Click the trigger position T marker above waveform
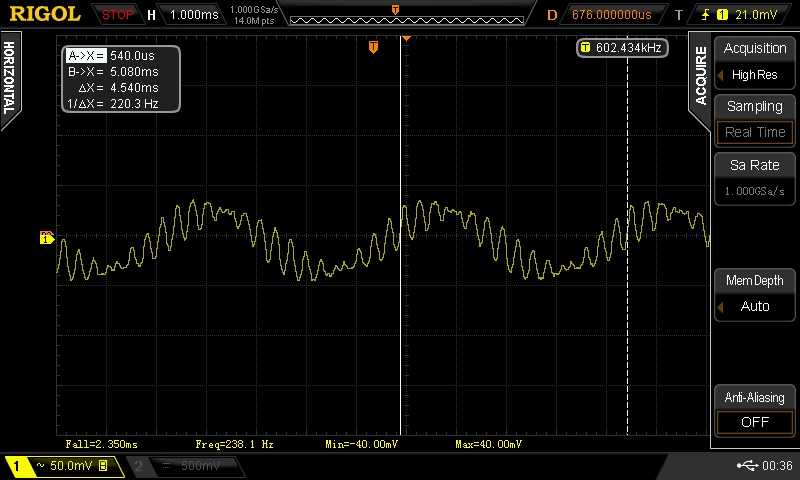 [x=373, y=47]
